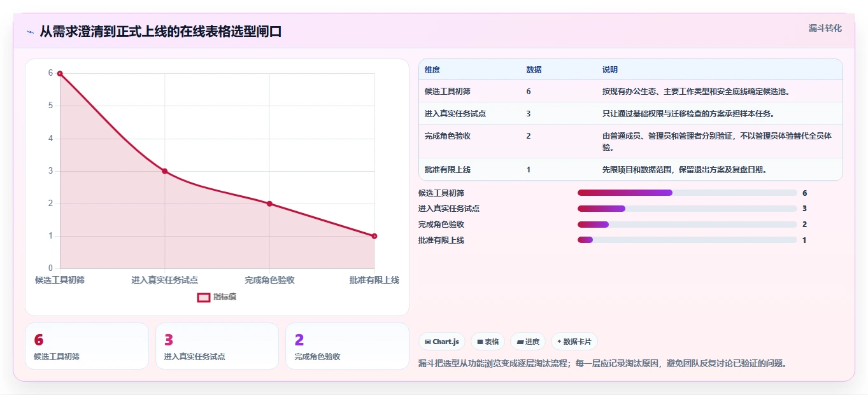868x395 pixels.
Task: Click the x-axis label 批准有限上线 under the chart
Action: [374, 280]
